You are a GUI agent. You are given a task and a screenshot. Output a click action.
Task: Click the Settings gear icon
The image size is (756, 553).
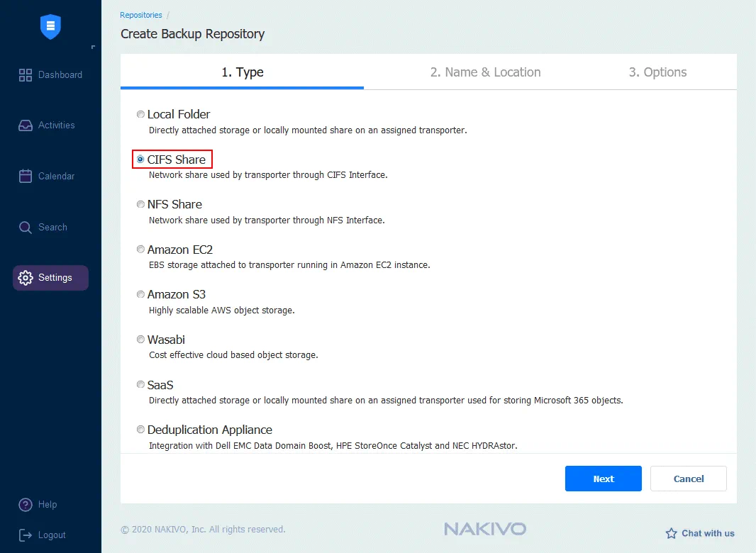click(25, 278)
